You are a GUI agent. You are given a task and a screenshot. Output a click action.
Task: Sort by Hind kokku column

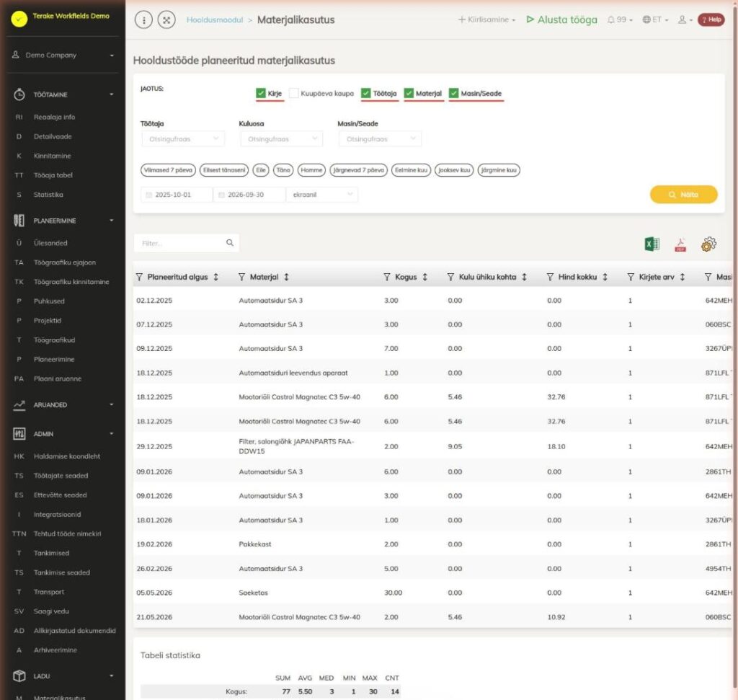[x=605, y=278]
